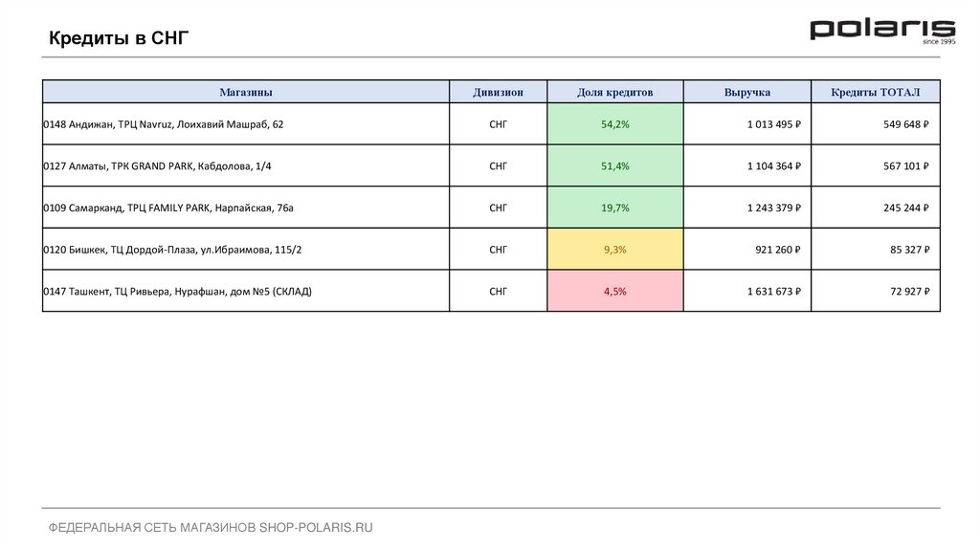Screen dimensions: 980x549
Task: Click the "Кредиты в СНГ" slide title
Action: click(x=120, y=38)
